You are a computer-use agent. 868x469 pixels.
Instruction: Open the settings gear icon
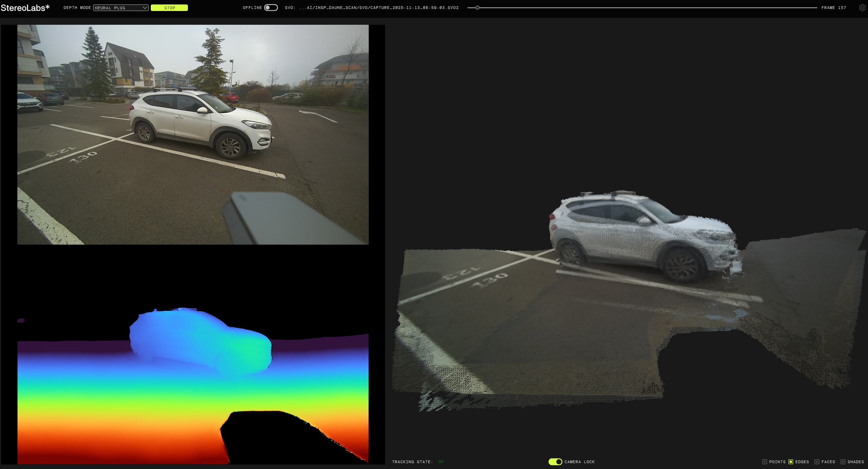862,8
